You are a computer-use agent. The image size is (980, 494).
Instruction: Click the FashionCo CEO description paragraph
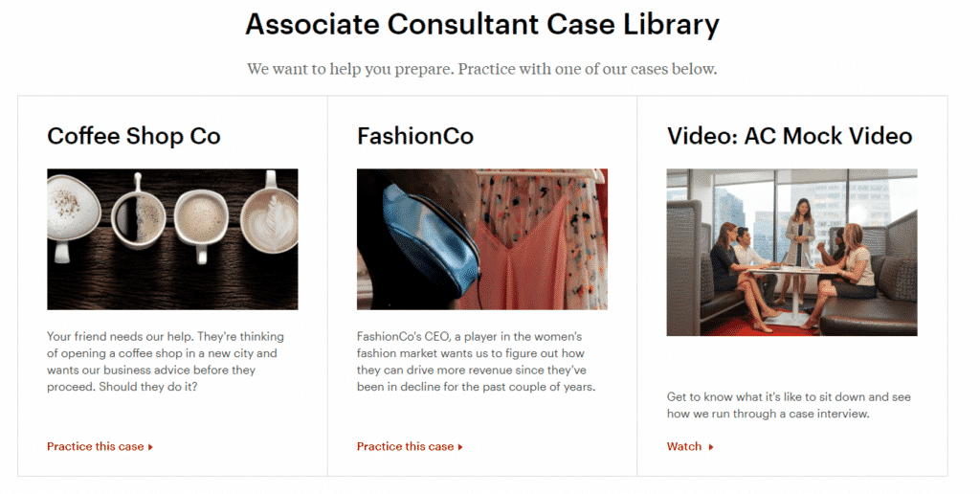[x=477, y=362]
